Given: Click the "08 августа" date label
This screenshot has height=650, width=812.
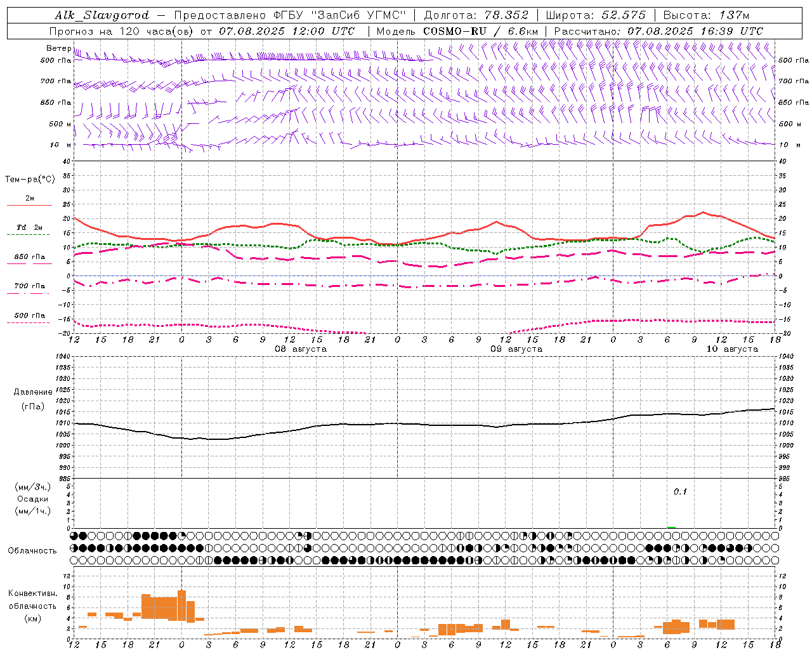Looking at the screenshot, I should coord(301,349).
